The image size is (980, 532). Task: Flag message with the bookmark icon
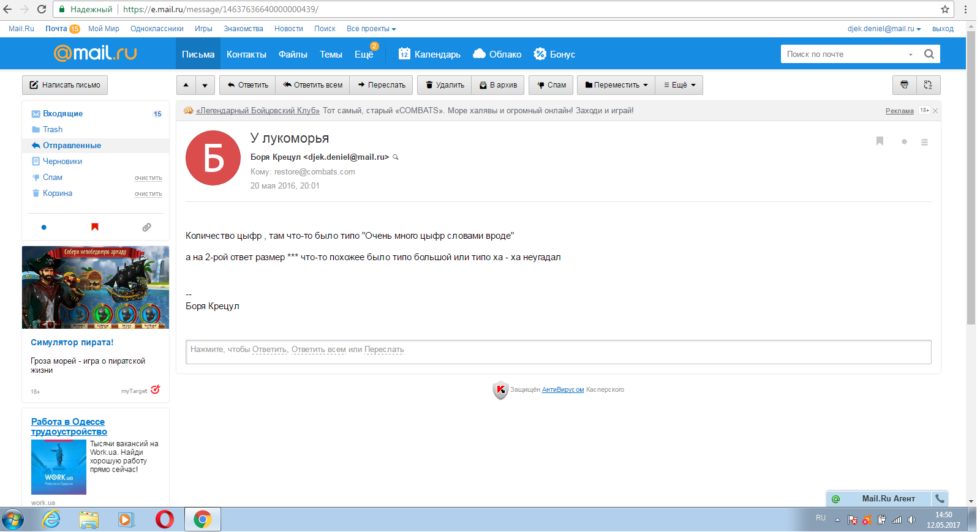click(x=880, y=141)
